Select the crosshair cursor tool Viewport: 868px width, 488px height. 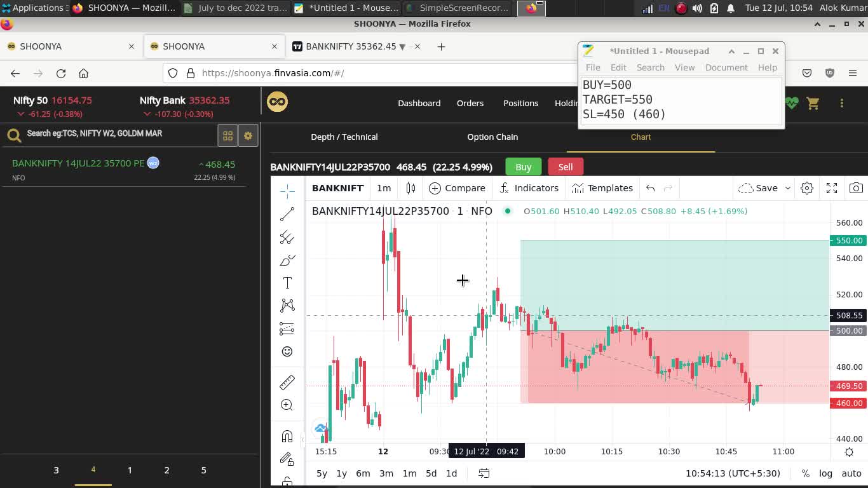(287, 191)
